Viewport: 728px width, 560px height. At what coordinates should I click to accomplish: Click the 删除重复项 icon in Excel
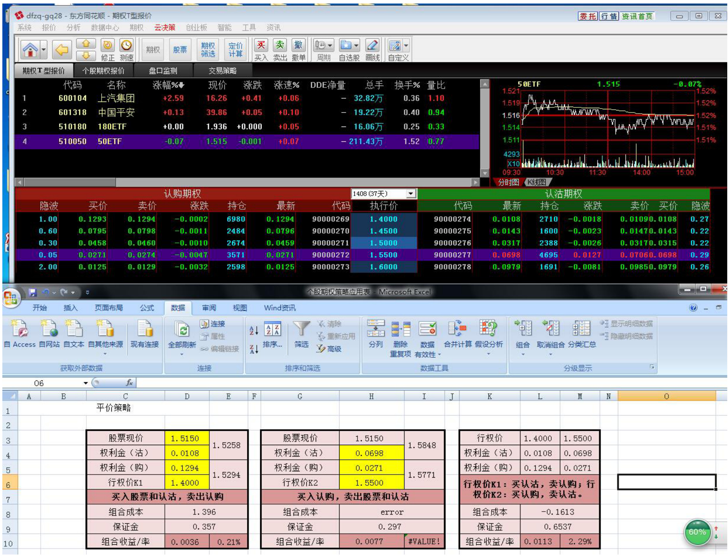click(x=401, y=331)
